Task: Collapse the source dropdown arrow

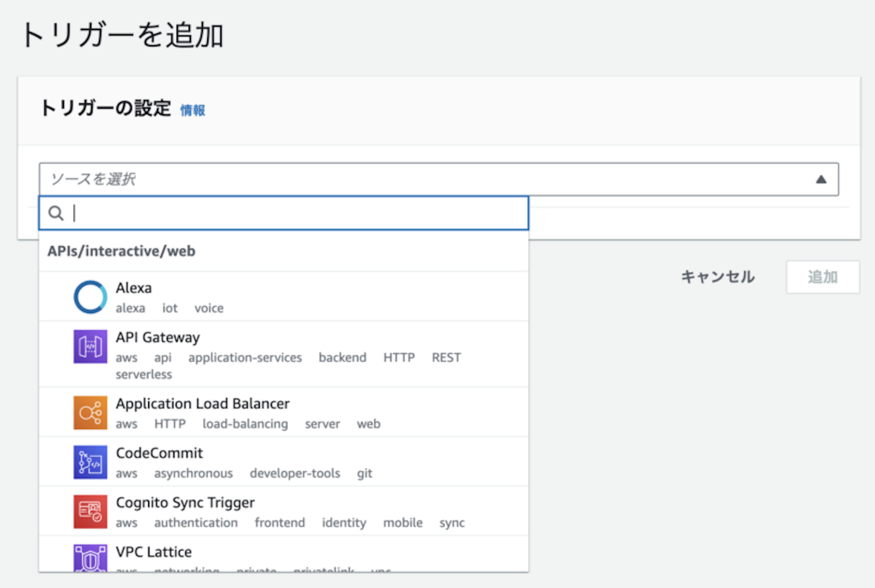Action: pos(821,179)
